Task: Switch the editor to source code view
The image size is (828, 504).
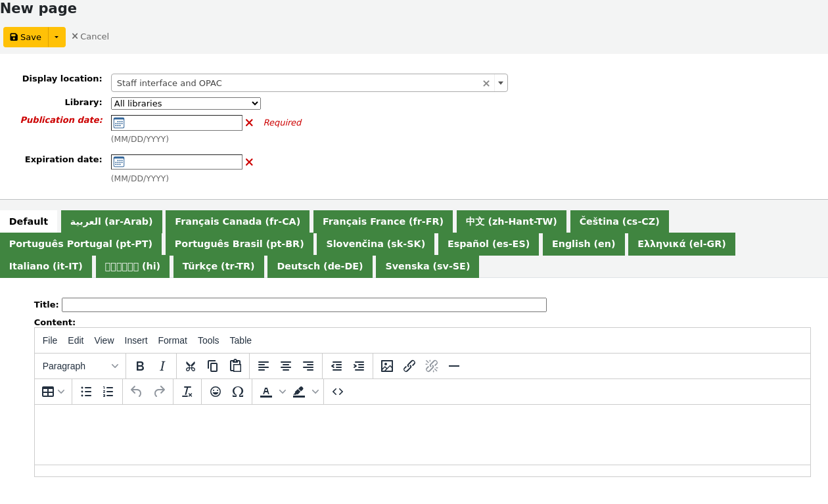Action: 337,391
